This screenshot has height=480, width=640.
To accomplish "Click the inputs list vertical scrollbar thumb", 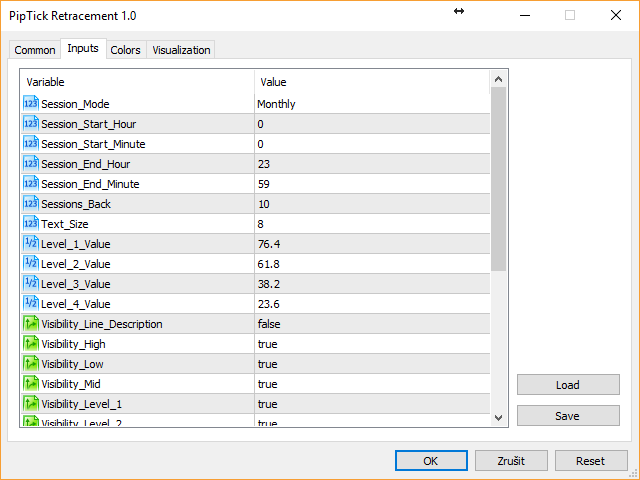I will point(498,179).
